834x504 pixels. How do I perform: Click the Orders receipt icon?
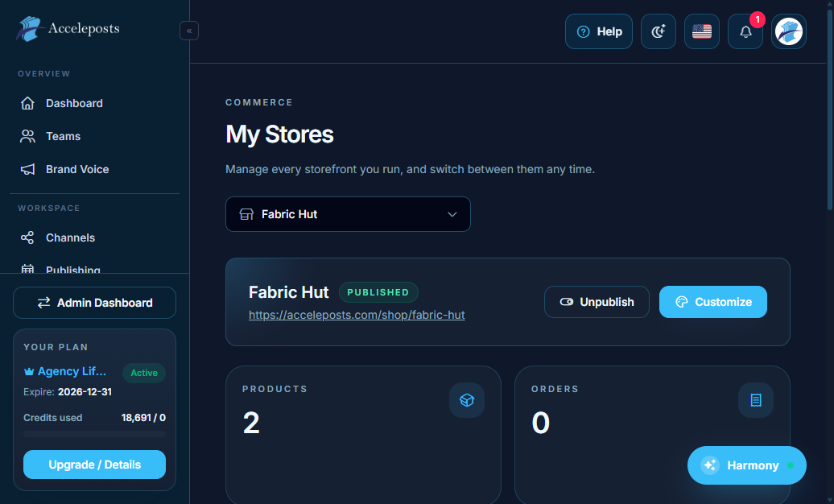tap(756, 400)
